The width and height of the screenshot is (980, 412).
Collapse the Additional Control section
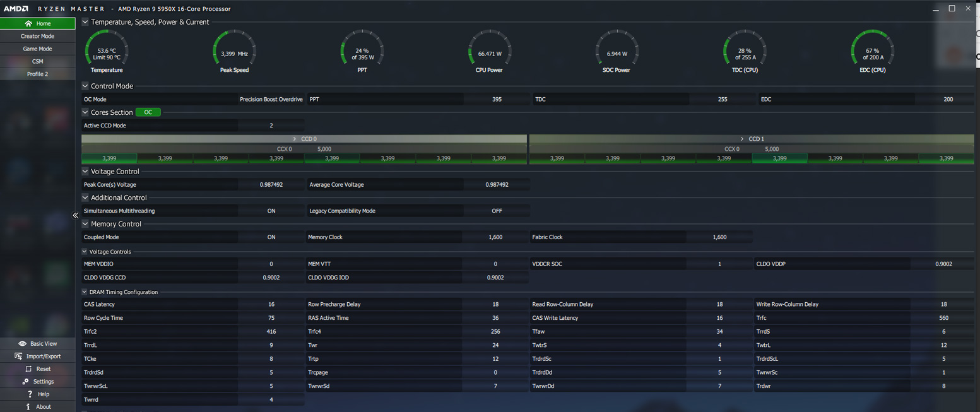[x=85, y=197]
